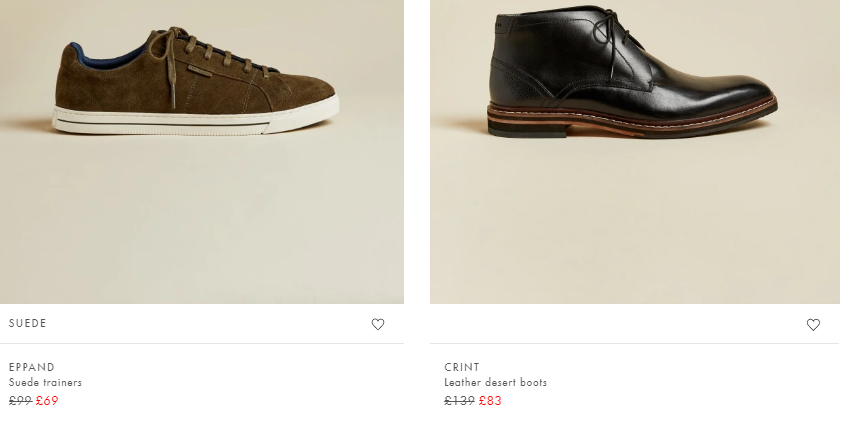Viewport: 843px width, 423px height.
Task: Click the crossed-out £139 price
Action: (459, 401)
